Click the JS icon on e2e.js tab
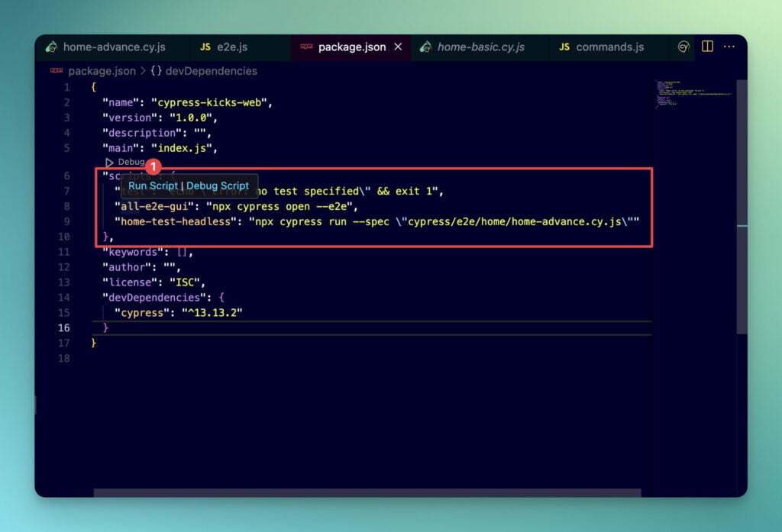The width and height of the screenshot is (782, 532). tap(205, 47)
